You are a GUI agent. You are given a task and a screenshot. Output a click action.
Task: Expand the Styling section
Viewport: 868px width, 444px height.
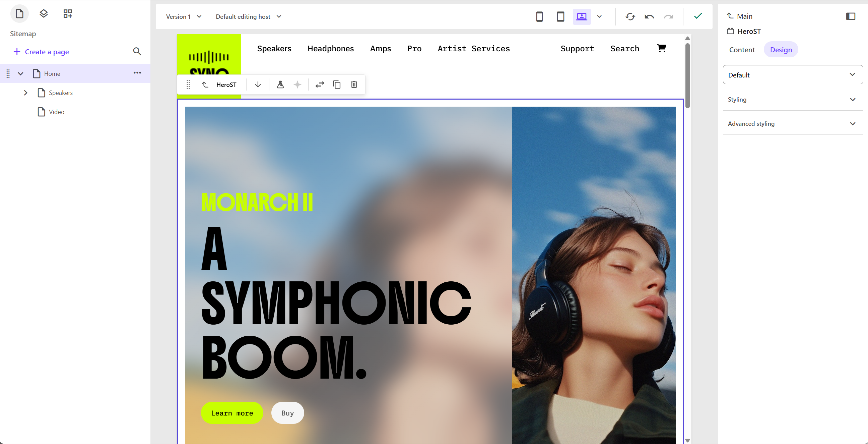[793, 99]
